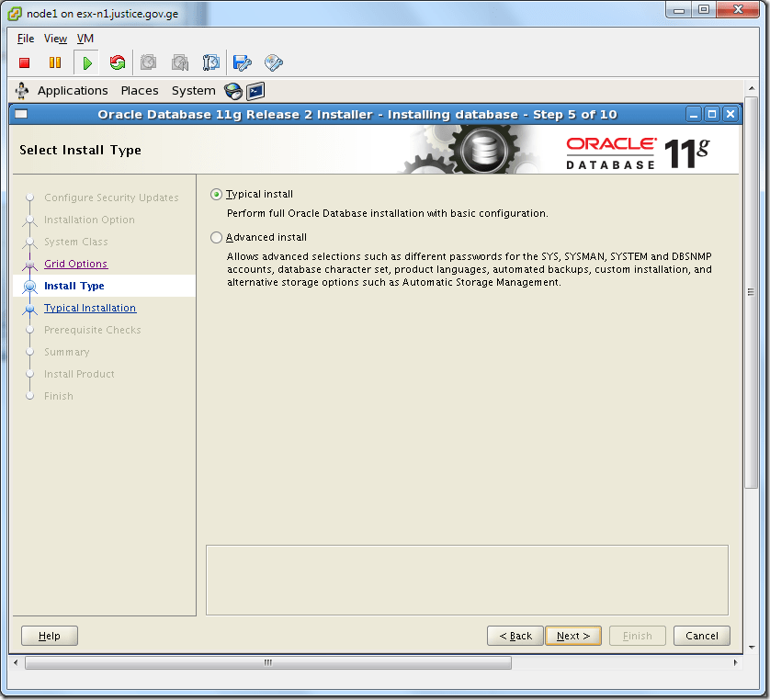Click the horizontal scrollbar right arrow

coord(734,660)
